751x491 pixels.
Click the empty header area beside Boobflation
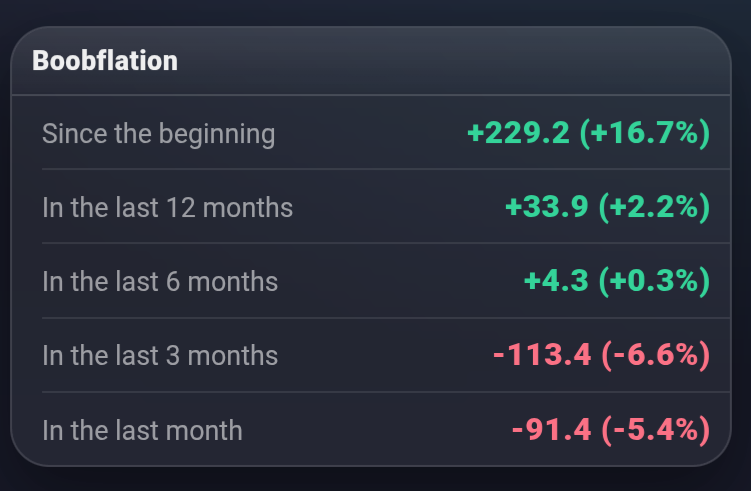[x=450, y=61]
